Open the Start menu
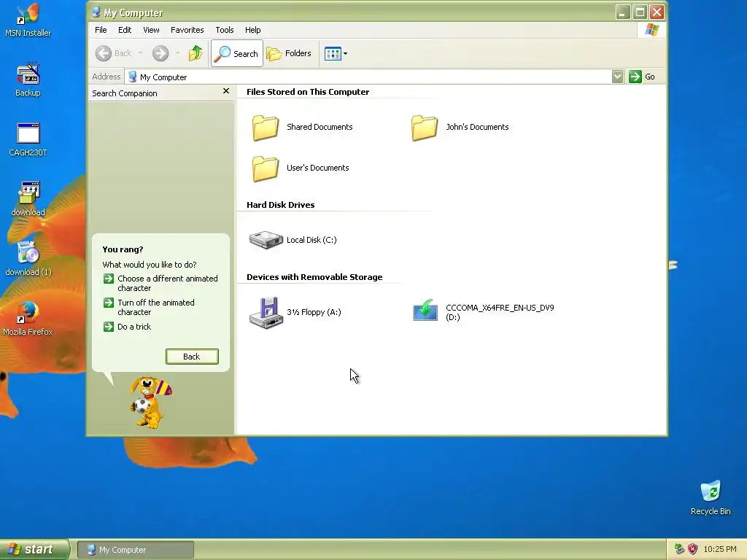747x560 pixels. [34, 550]
